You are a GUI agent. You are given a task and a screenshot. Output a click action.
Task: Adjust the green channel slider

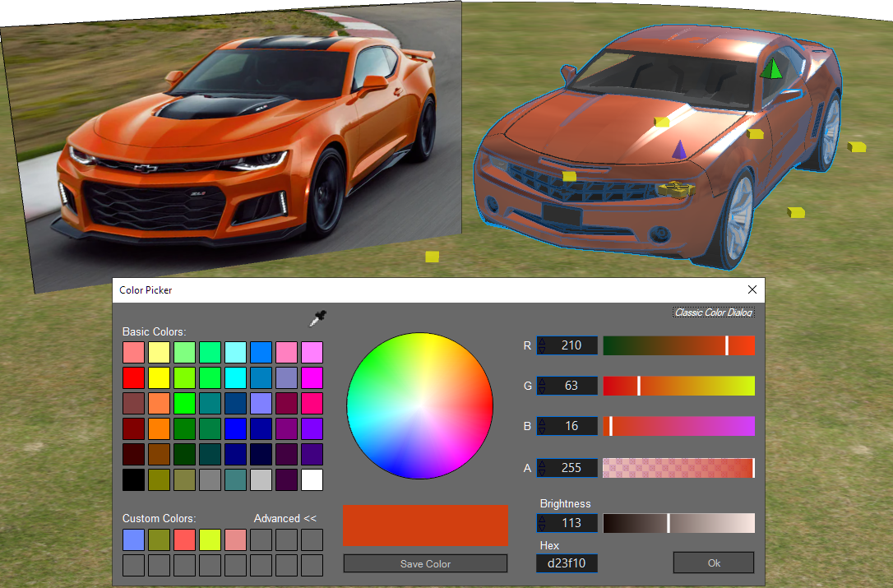[679, 386]
